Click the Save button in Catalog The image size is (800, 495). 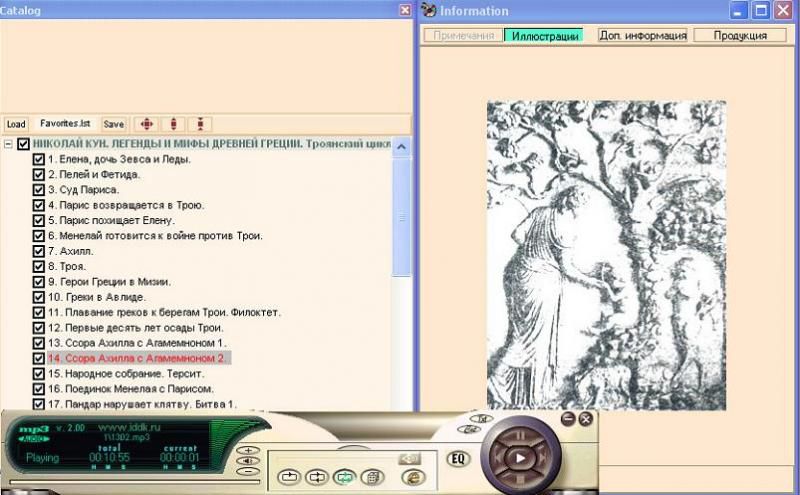coord(114,124)
